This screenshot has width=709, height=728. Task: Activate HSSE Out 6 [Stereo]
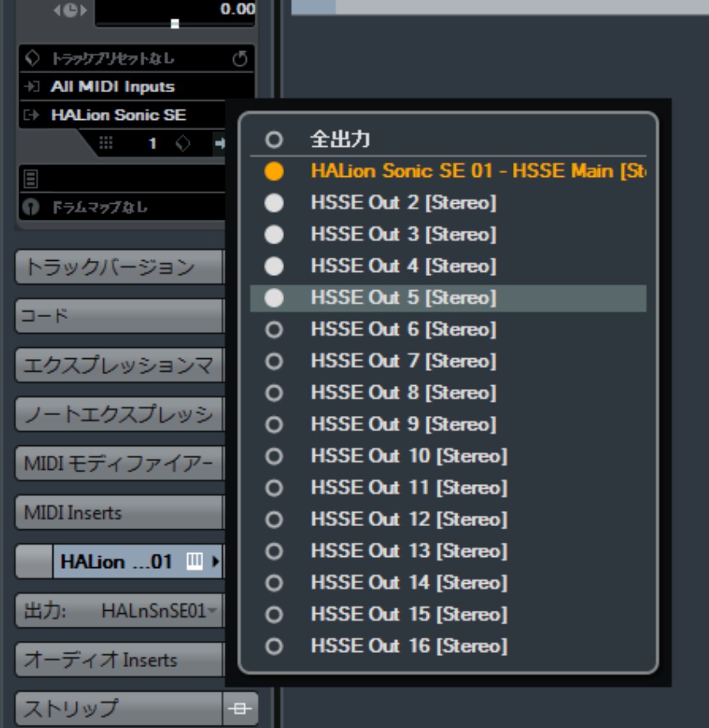(x=448, y=329)
